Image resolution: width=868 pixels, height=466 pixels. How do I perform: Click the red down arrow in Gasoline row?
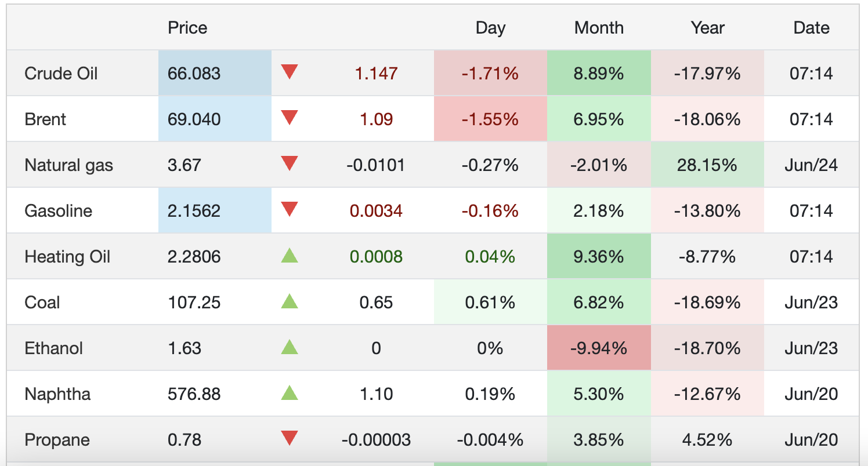[289, 209]
